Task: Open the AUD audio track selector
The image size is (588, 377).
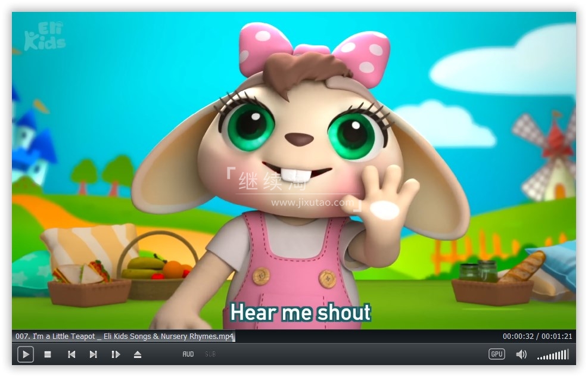Action: (x=188, y=354)
